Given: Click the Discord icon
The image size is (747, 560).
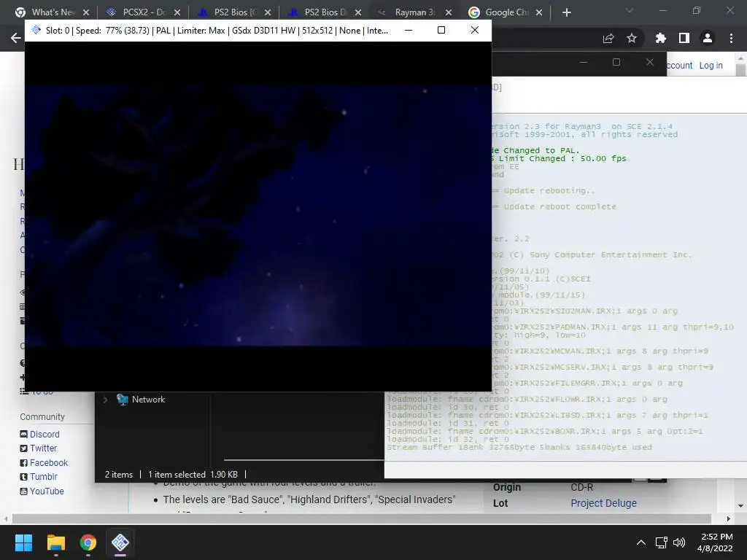Looking at the screenshot, I should click(24, 435).
